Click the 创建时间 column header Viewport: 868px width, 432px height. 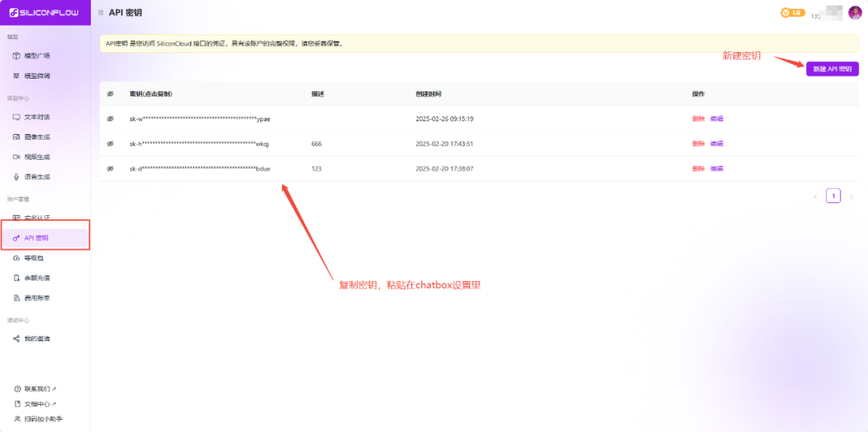pos(428,94)
